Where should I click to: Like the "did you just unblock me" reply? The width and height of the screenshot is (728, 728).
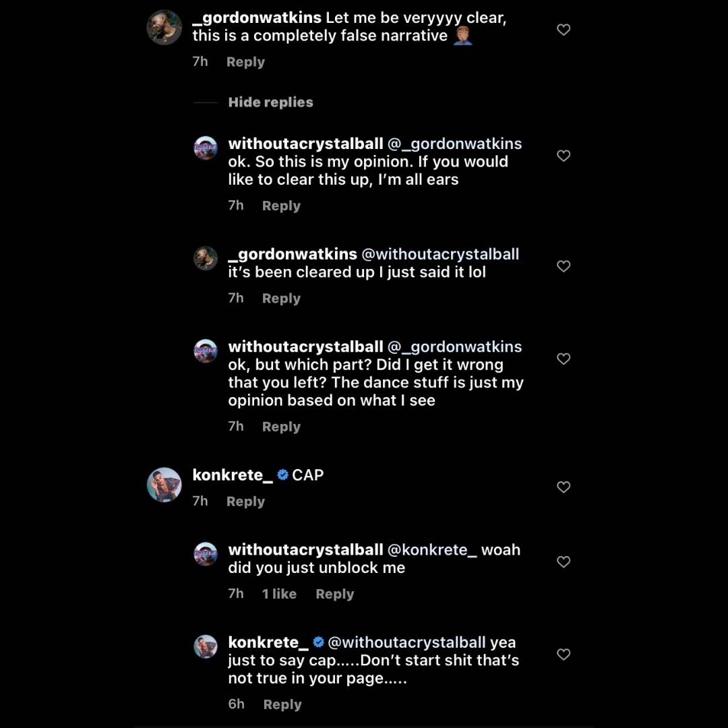564,562
